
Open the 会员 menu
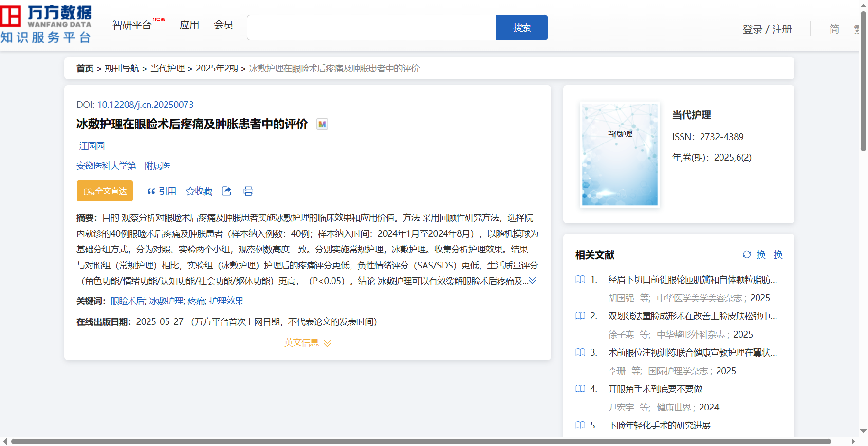(223, 25)
